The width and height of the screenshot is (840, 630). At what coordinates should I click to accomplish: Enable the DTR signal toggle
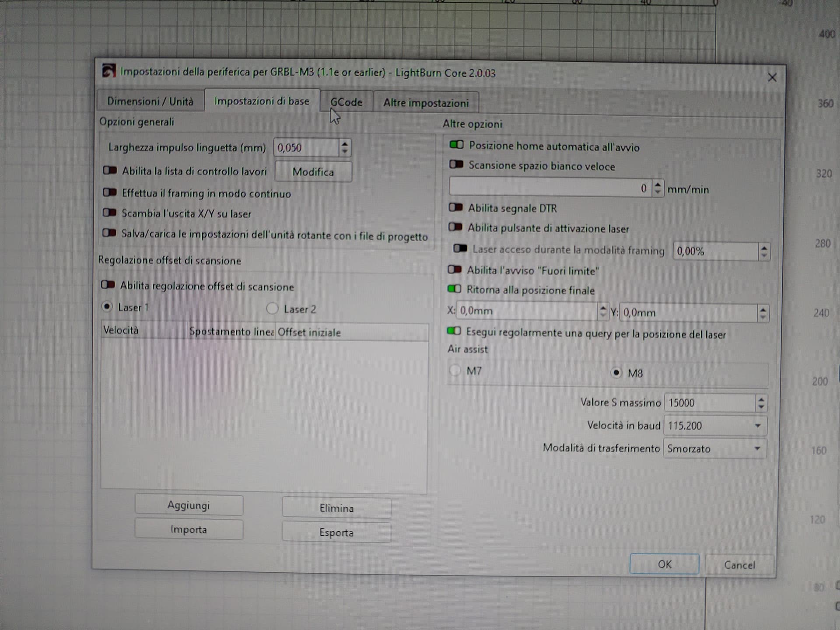pos(455,207)
